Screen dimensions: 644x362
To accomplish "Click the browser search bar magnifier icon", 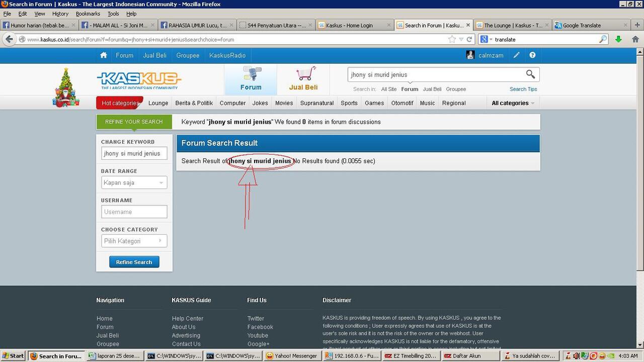I will [x=603, y=39].
